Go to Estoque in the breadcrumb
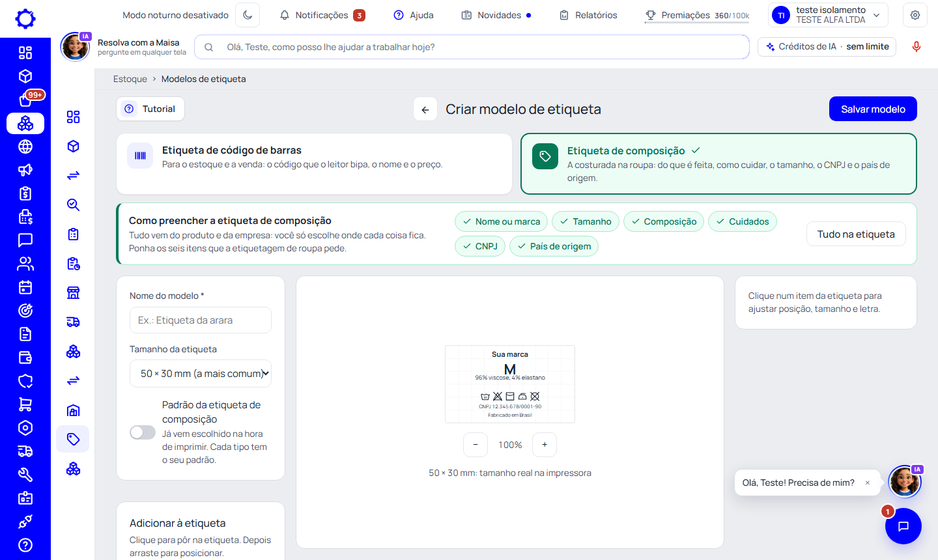938x560 pixels. click(x=130, y=79)
